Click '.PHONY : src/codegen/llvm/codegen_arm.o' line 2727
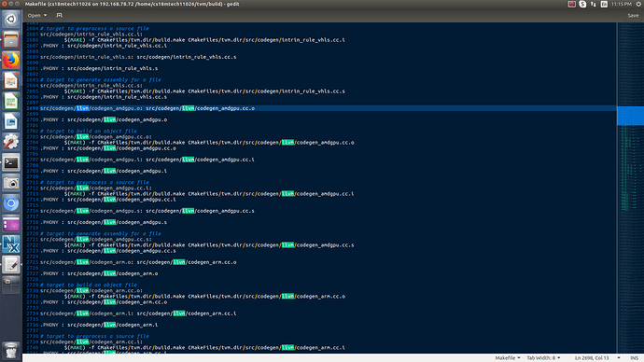 [x=99, y=273]
